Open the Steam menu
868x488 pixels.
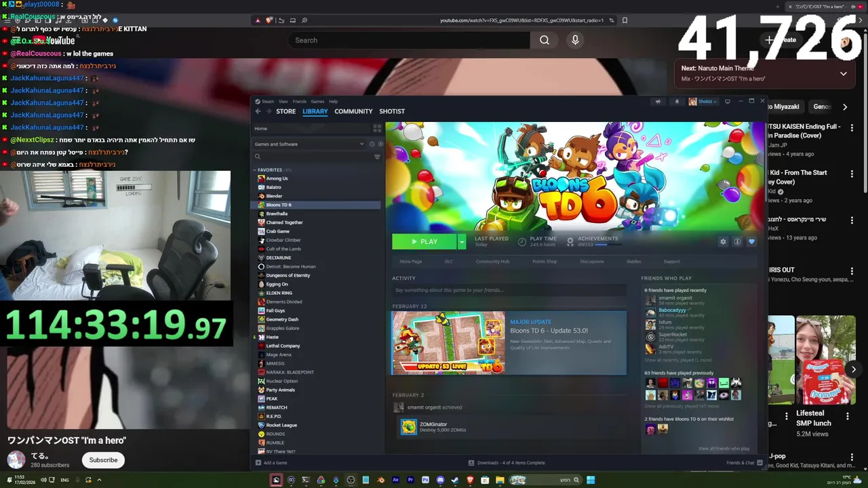pyautogui.click(x=268, y=102)
